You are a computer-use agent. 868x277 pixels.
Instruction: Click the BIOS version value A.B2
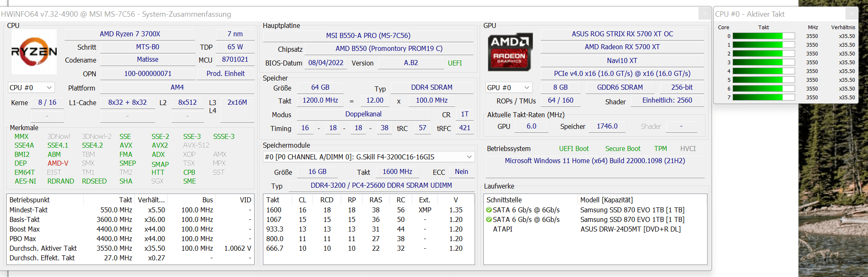coord(411,63)
